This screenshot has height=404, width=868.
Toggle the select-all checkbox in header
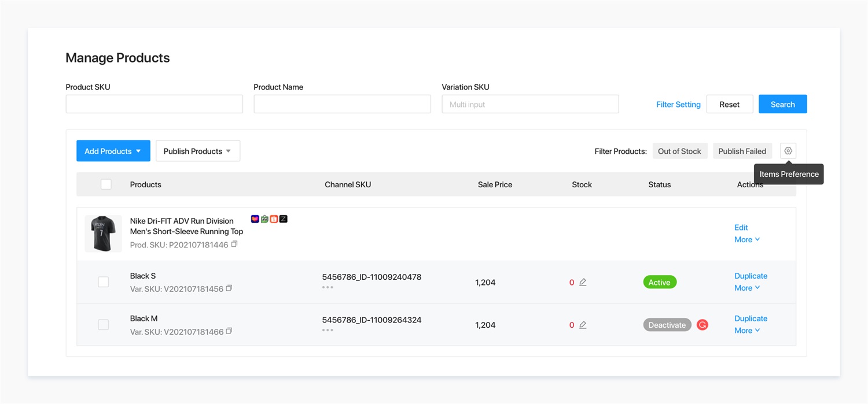106,184
